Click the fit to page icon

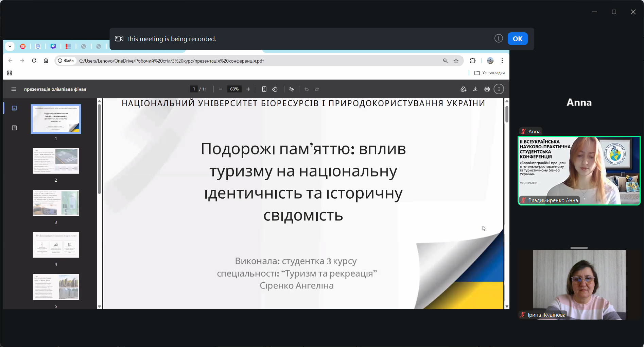(264, 89)
